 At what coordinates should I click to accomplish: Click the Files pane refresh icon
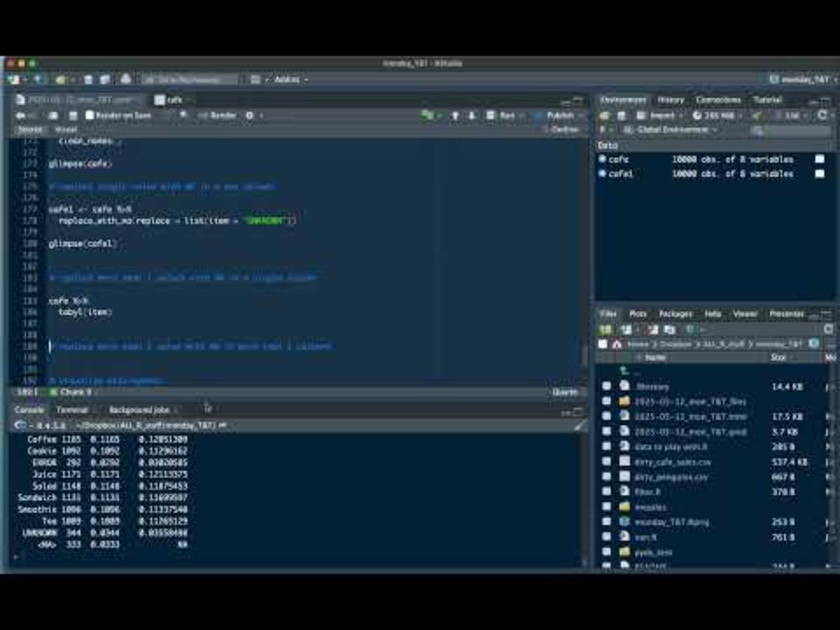(828, 329)
